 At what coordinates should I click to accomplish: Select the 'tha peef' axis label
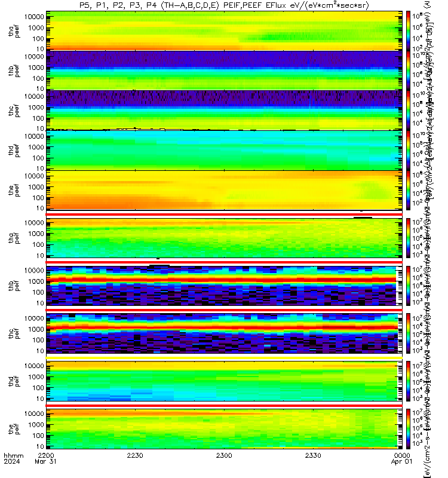[14, 32]
